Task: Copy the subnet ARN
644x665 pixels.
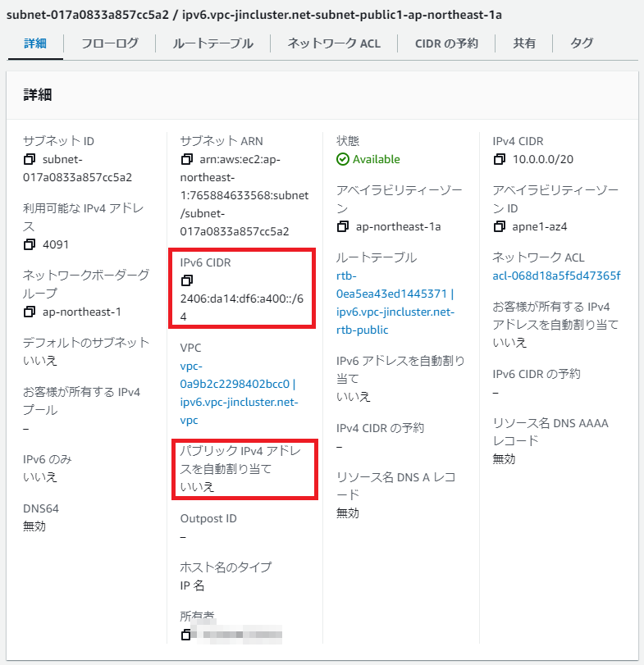Action: [187, 159]
